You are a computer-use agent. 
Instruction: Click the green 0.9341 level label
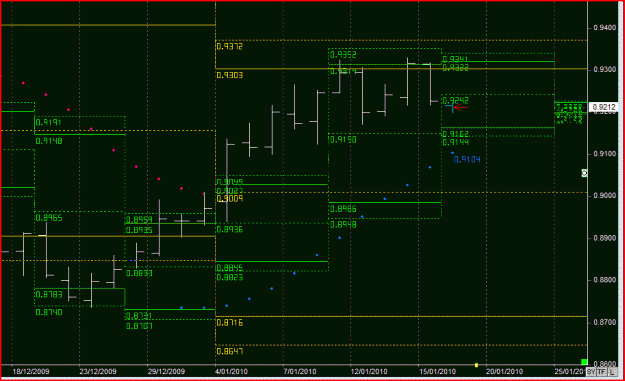pyautogui.click(x=455, y=59)
